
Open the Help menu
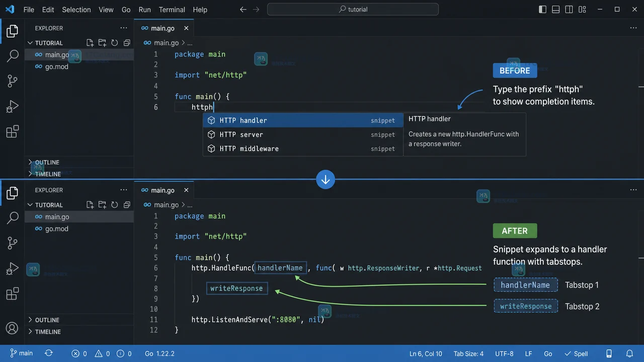pos(200,10)
